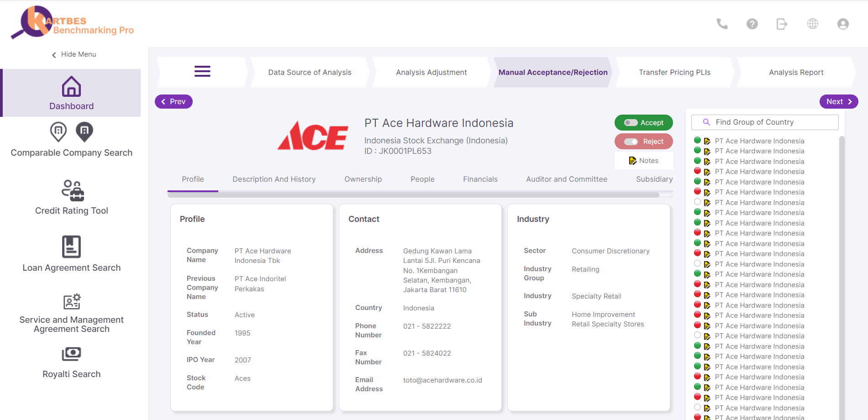Click phone number 021 - 5822222
The width and height of the screenshot is (868, 420).
pos(427,326)
